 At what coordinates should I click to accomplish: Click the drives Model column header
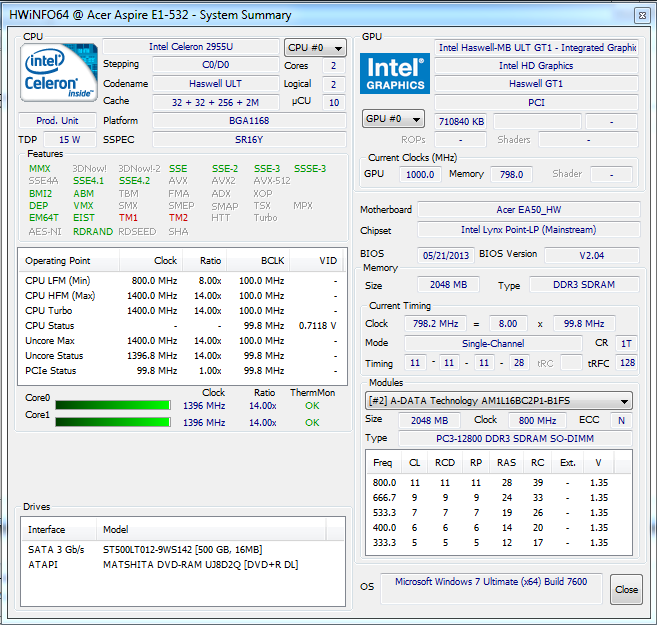pyautogui.click(x=211, y=529)
